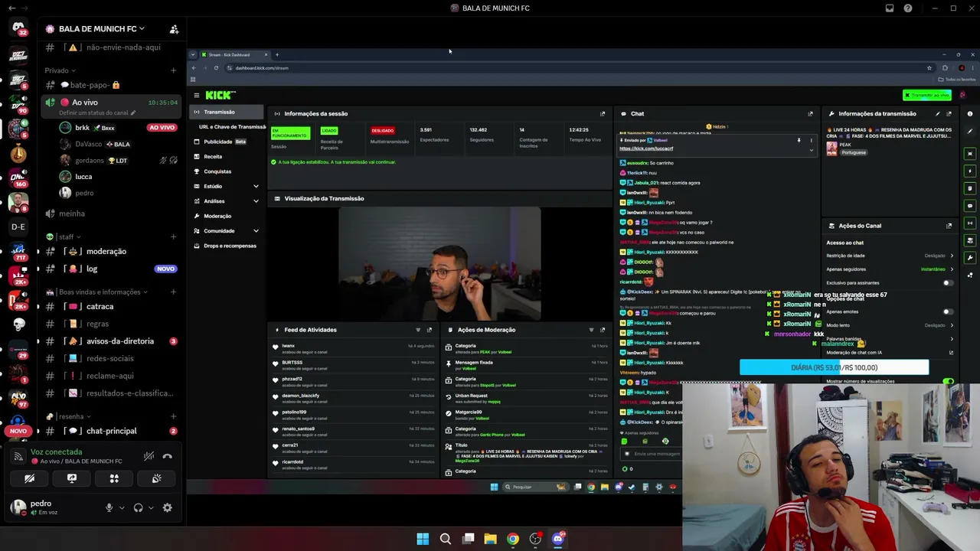Mute microphone in Discord user panel

[x=109, y=507]
